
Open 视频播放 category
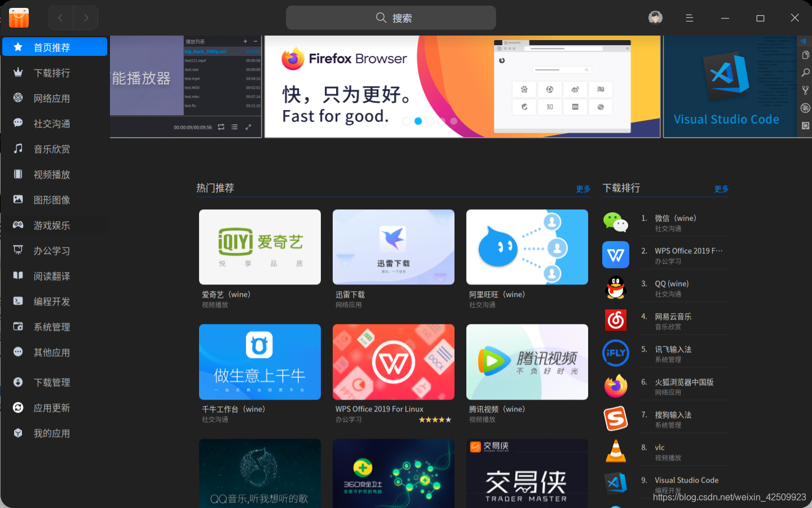(x=55, y=174)
